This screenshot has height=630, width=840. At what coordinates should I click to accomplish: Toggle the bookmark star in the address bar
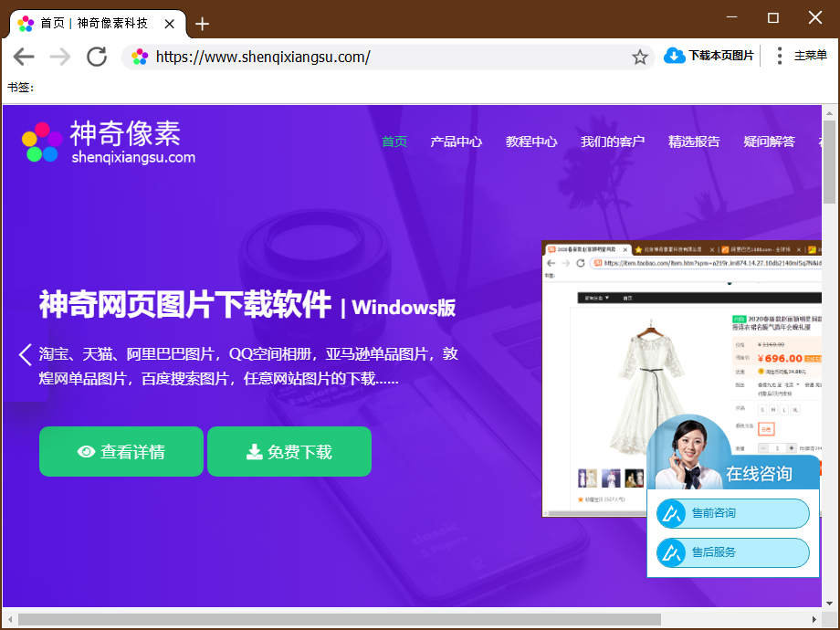[x=639, y=56]
